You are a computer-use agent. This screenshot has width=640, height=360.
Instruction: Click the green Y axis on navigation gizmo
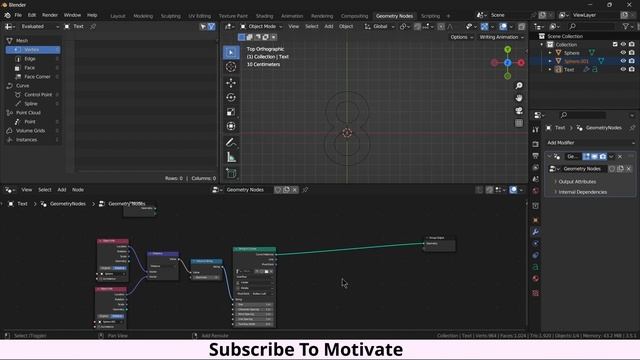[x=507, y=50]
